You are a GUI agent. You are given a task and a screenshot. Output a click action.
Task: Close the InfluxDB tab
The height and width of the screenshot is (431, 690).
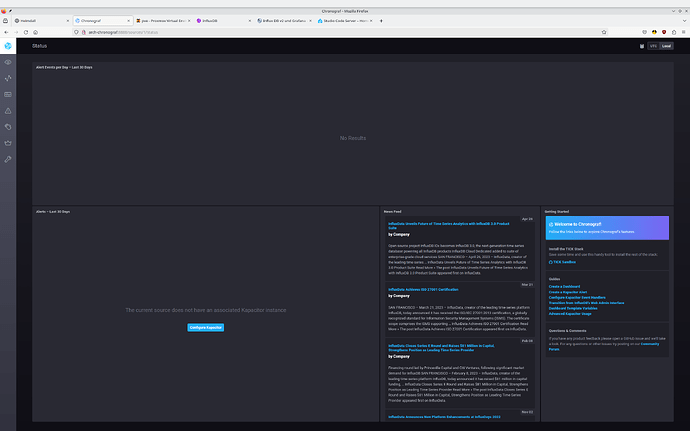(x=250, y=21)
